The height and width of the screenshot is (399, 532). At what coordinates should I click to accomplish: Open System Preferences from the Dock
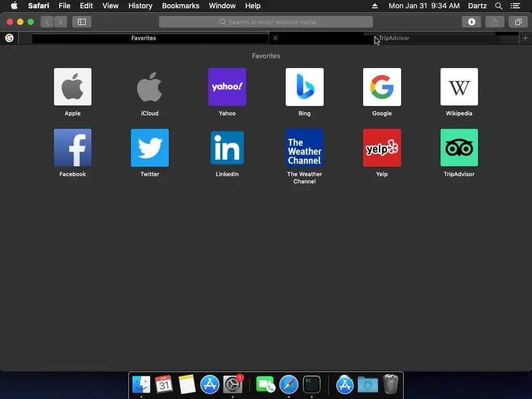click(x=232, y=384)
